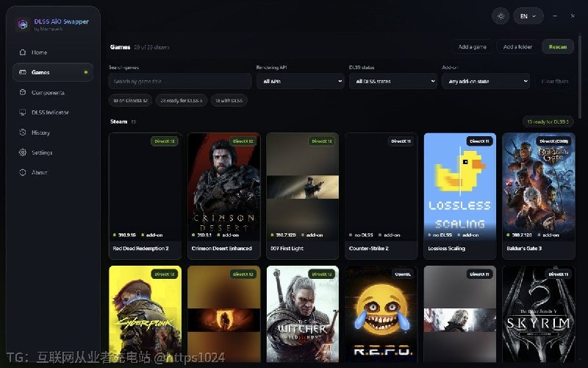Click the '13 ready for DLSS 5' Steam badge

[548, 121]
